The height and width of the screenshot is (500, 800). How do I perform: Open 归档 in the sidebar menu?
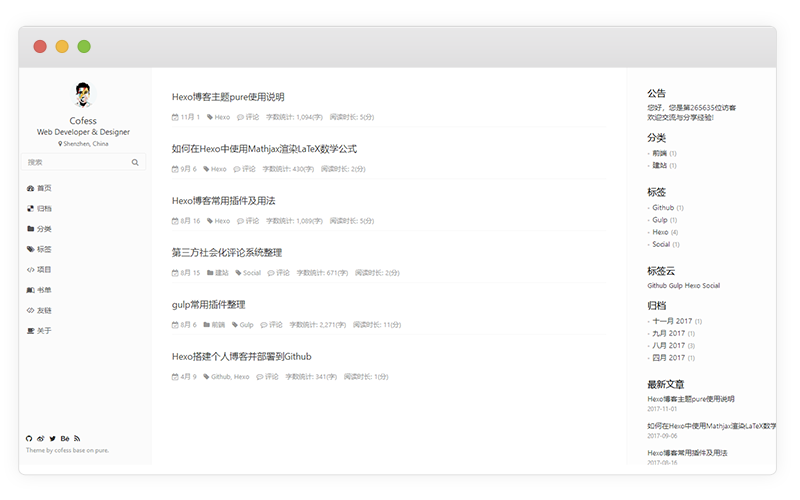pos(44,209)
